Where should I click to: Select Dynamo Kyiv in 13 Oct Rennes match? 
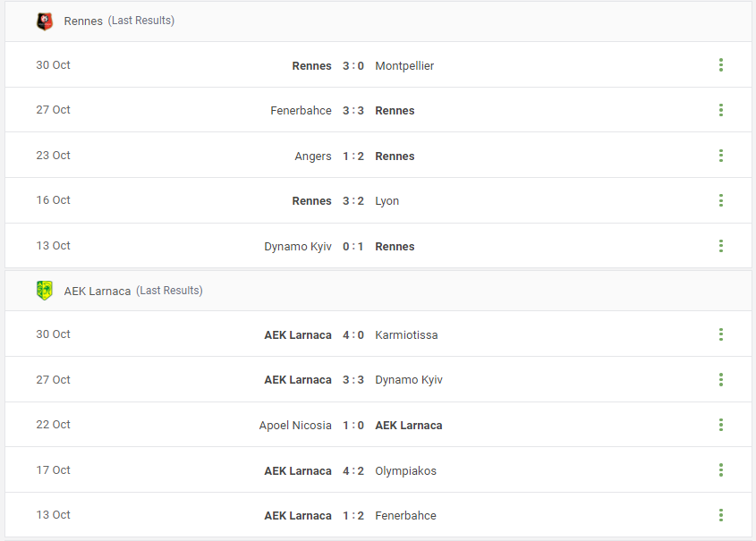(298, 247)
